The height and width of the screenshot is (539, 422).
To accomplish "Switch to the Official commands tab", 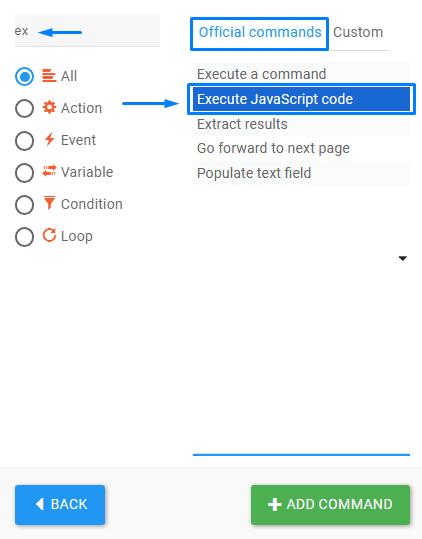I will (x=260, y=33).
